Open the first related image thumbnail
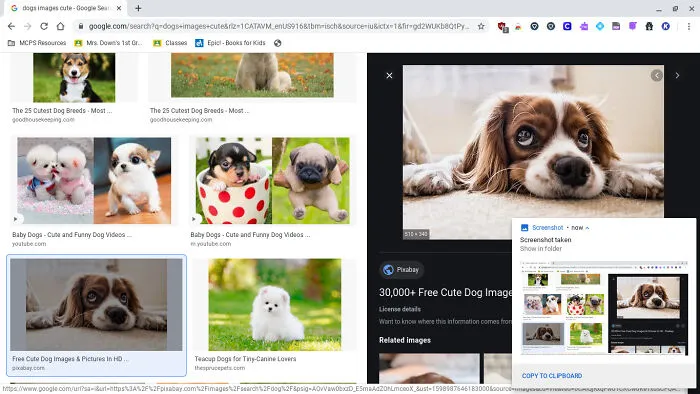The width and height of the screenshot is (700, 394). pyautogui.click(x=429, y=369)
